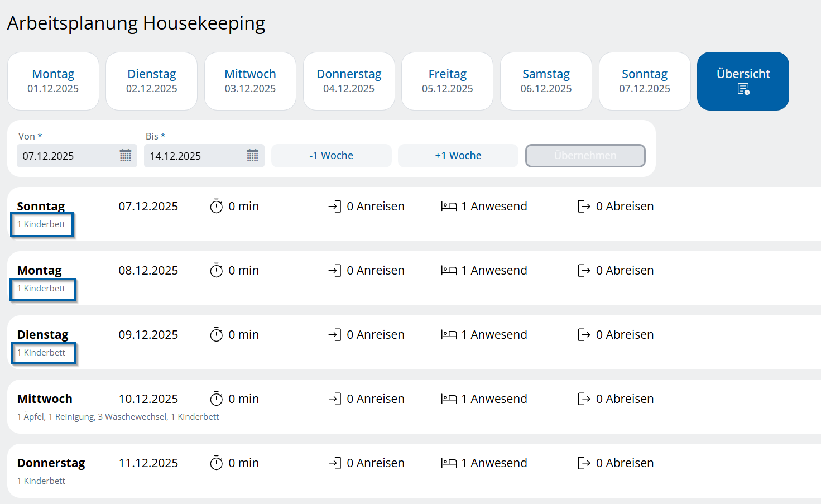Click stopwatch icon in Donnerstag row
Image resolution: width=821 pixels, height=504 pixels.
(217, 463)
